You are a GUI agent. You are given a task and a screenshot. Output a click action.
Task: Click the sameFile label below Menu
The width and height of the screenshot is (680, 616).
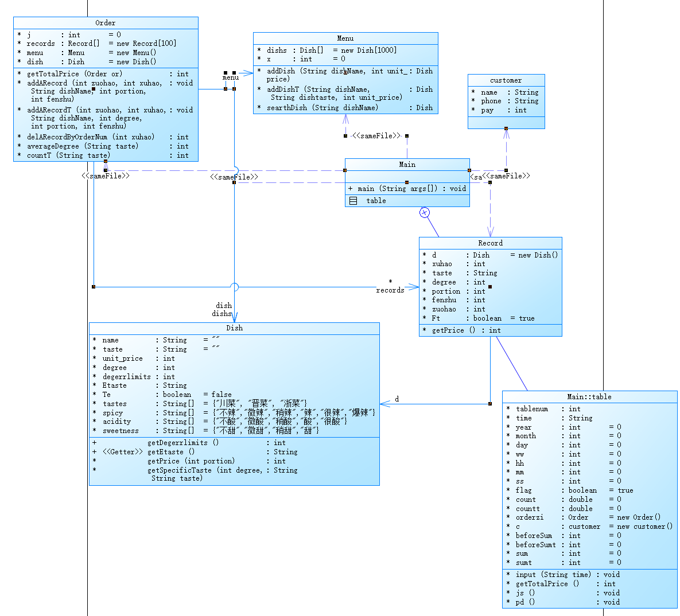pos(376,136)
